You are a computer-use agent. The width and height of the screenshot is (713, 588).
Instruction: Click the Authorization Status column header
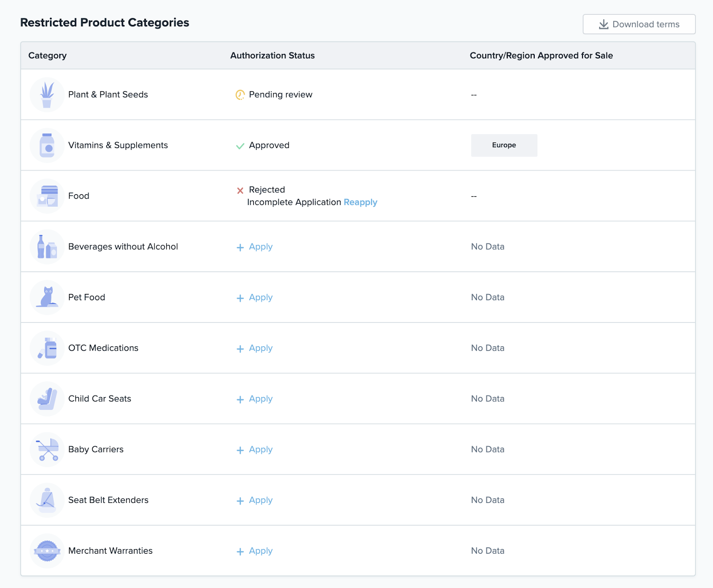click(272, 56)
